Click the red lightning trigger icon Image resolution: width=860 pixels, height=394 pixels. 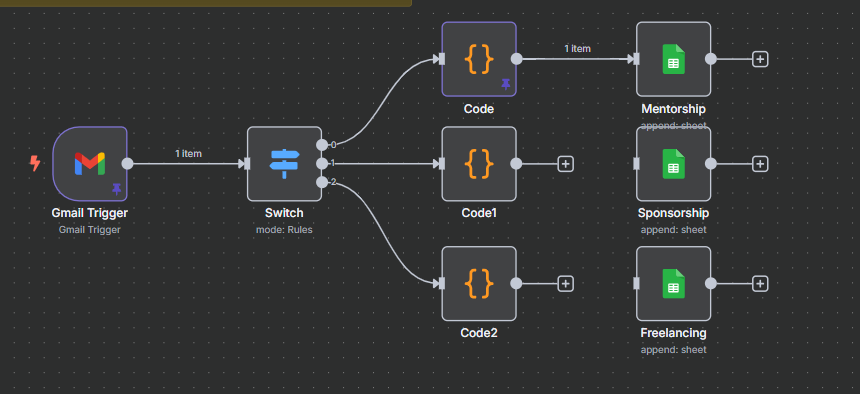pyautogui.click(x=35, y=163)
